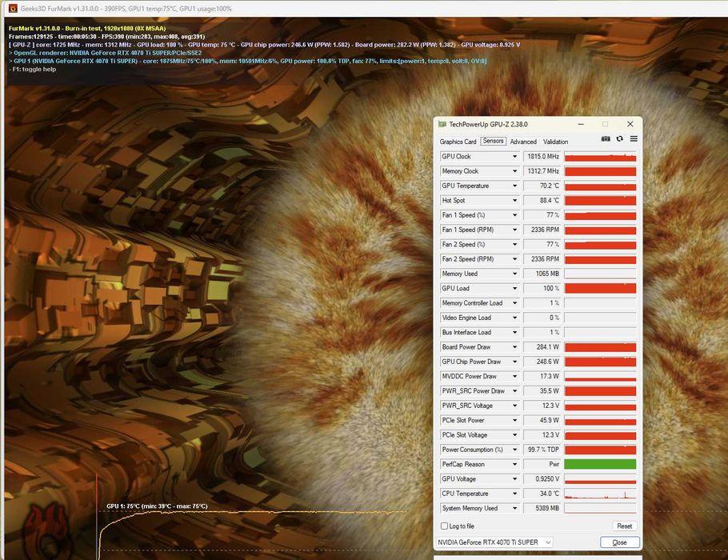Viewport: 728px width, 560px height.
Task: Click the GPU-Z app icon in title bar
Action: (442, 124)
